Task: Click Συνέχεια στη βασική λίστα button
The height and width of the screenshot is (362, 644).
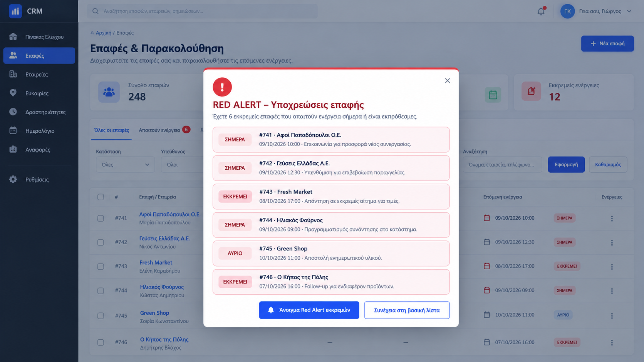Action: click(x=407, y=310)
